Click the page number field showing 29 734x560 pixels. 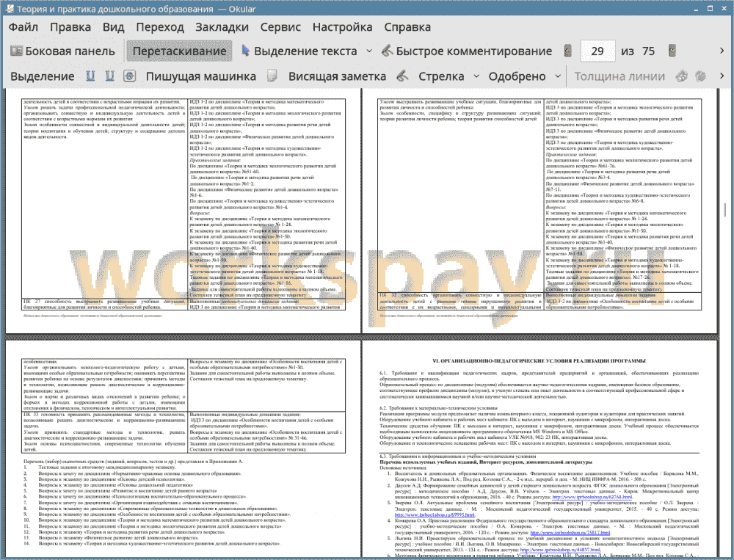point(597,51)
